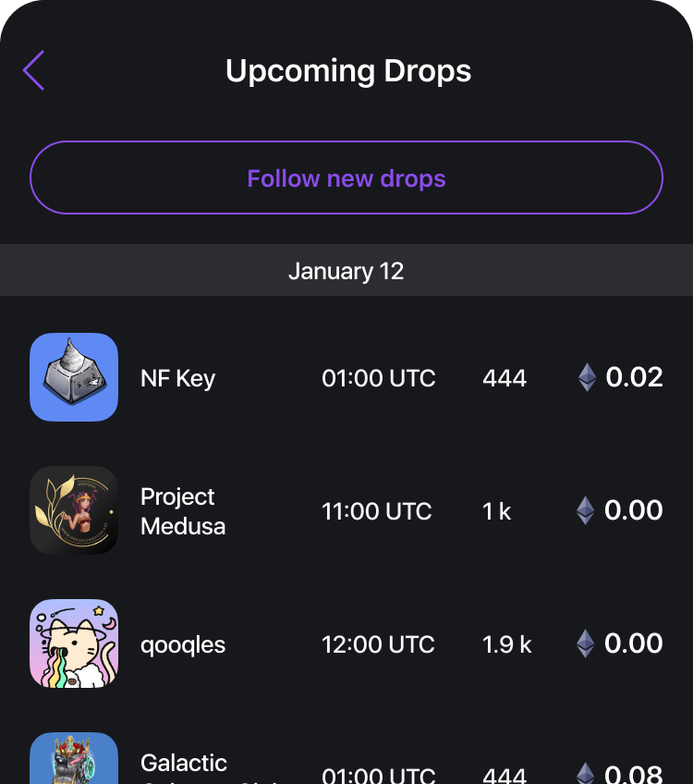
Task: Select the Ethereum symbol on Project Medusa row
Action: [586, 510]
